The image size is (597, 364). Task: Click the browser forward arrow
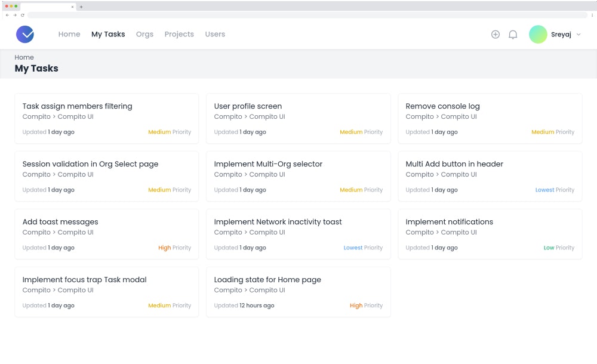pos(15,15)
